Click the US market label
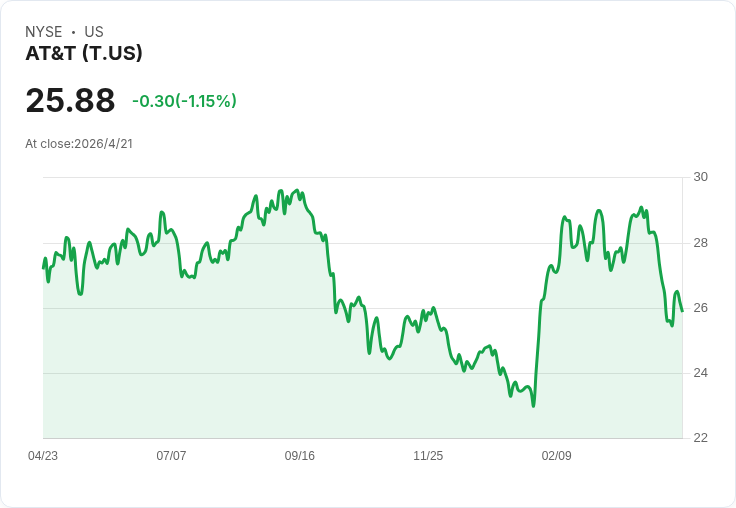 click(94, 32)
